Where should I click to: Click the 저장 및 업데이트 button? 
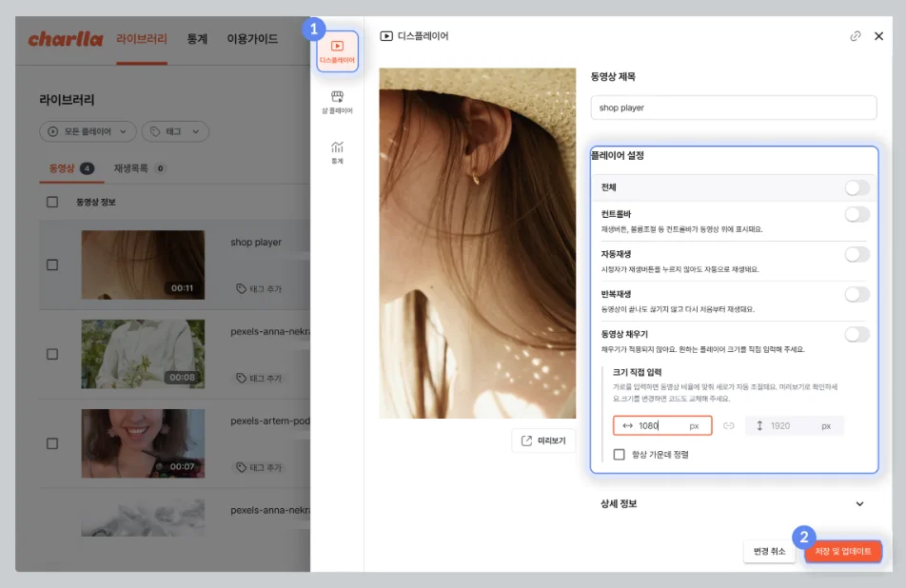842,551
